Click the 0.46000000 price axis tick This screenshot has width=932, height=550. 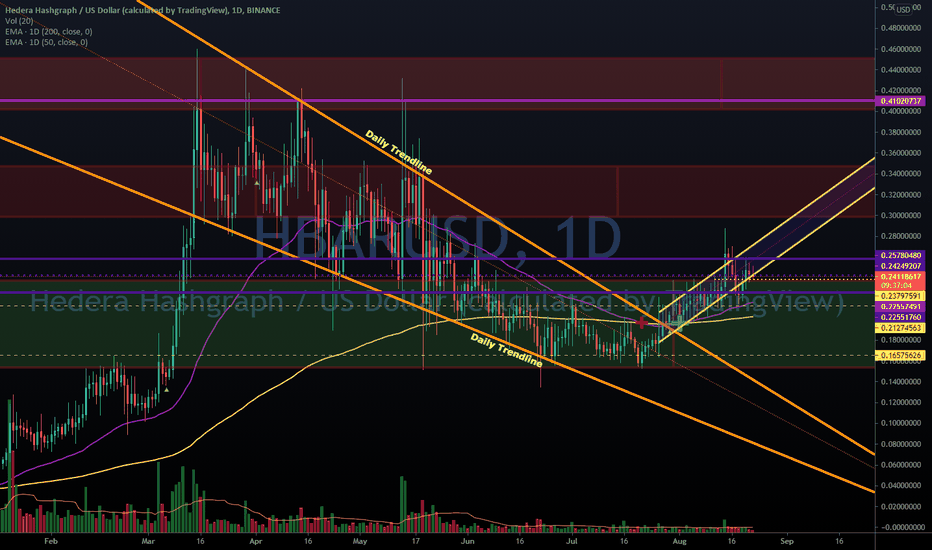pyautogui.click(x=901, y=49)
